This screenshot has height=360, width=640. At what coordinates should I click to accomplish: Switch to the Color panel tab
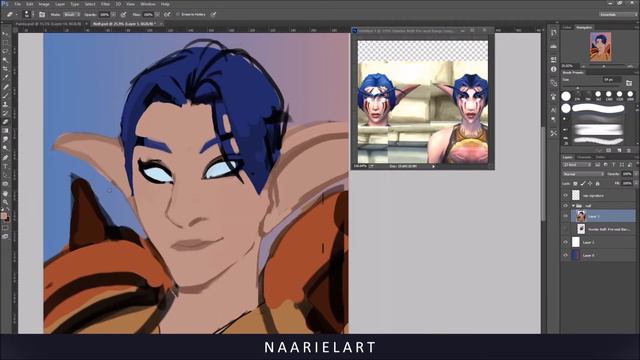(x=567, y=27)
